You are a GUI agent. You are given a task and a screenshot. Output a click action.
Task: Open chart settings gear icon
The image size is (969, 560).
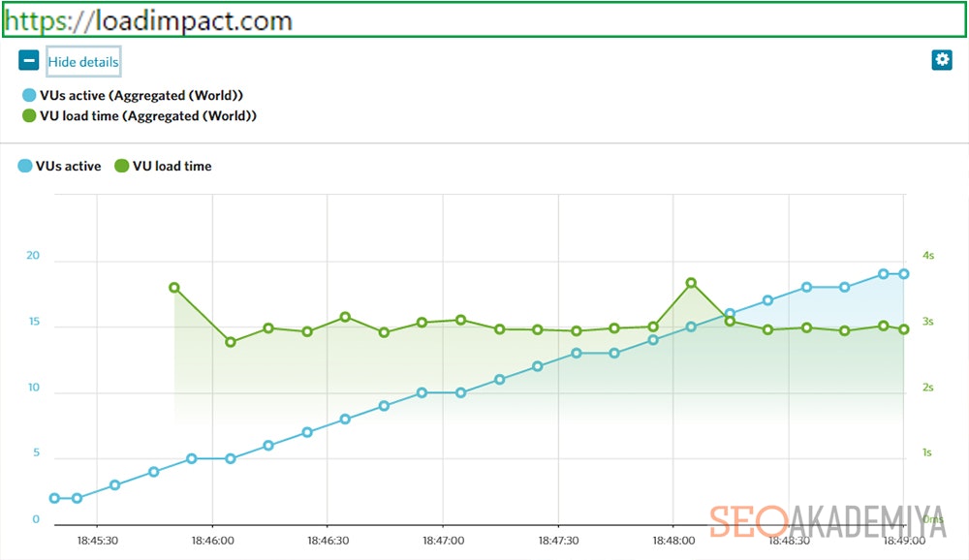tap(941, 60)
